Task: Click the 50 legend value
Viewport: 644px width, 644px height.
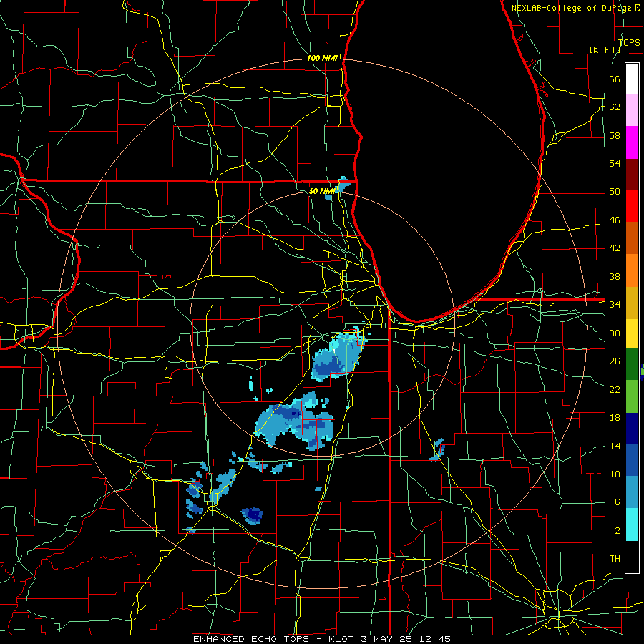Action: [x=615, y=192]
